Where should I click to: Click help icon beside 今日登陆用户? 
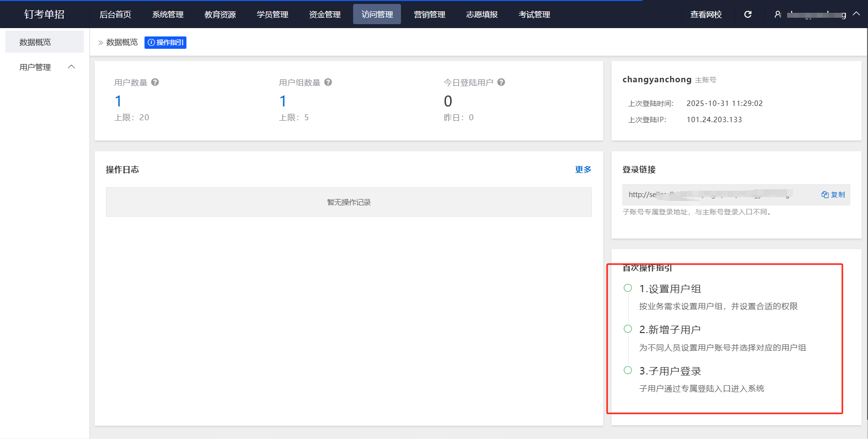(501, 82)
